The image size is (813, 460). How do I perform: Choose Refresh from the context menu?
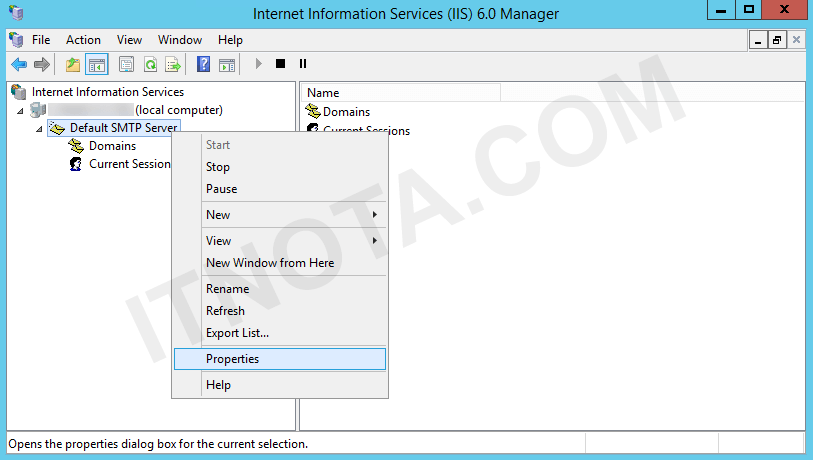(x=280, y=311)
